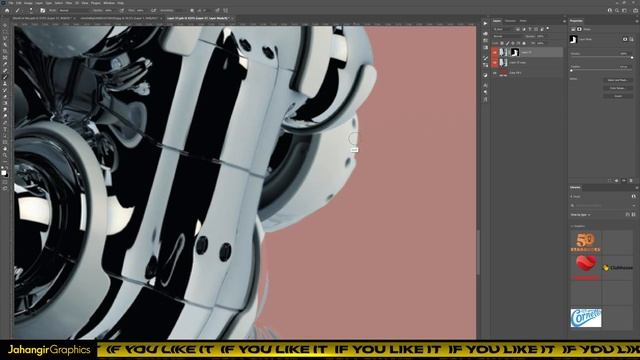Toggle layer filtering on/off switch
Screen dimensions: 640x360
click(x=548, y=28)
